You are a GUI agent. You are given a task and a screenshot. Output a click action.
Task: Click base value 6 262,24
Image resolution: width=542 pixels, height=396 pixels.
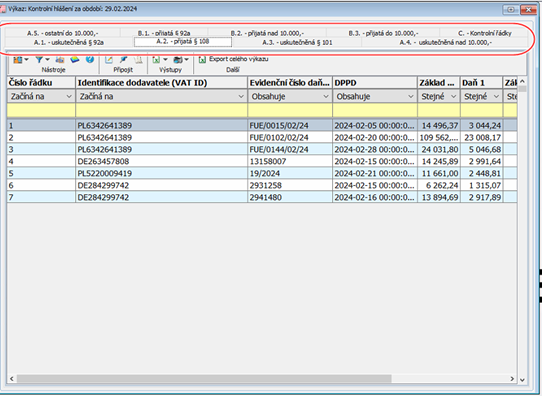[439, 186]
